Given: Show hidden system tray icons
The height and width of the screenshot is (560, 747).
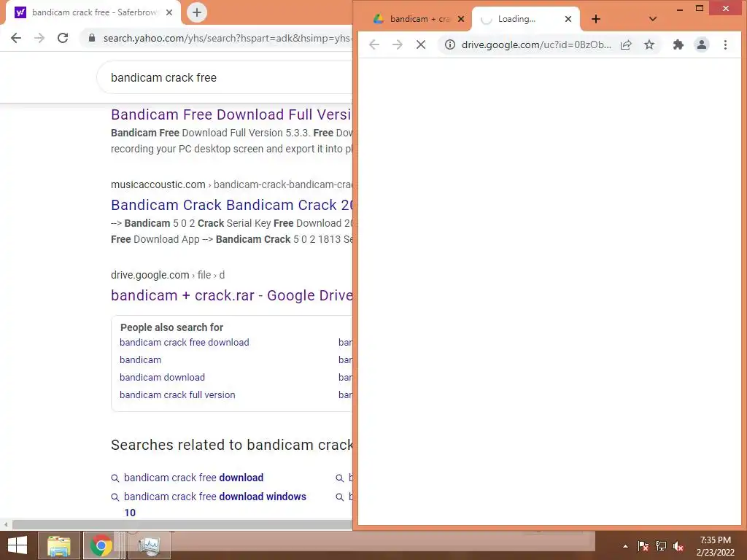Looking at the screenshot, I should pyautogui.click(x=625, y=546).
